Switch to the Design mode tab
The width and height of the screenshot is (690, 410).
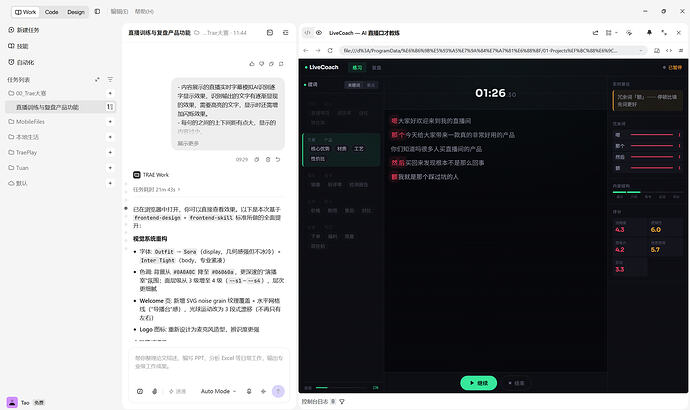76,12
